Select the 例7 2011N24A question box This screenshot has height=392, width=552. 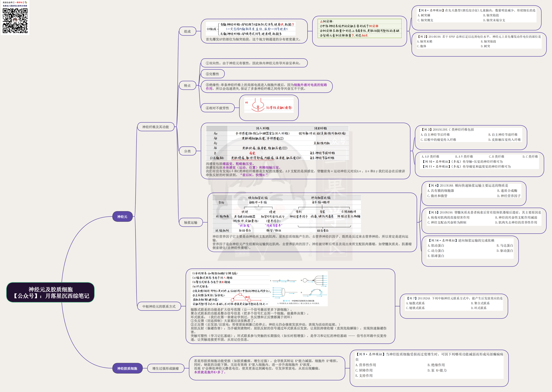point(454,306)
